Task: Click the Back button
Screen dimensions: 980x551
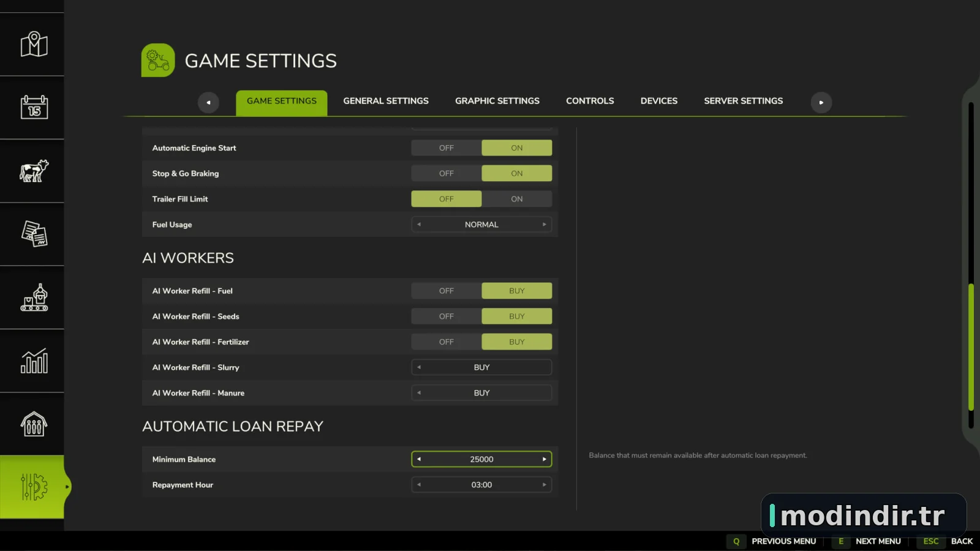Action: tap(962, 541)
